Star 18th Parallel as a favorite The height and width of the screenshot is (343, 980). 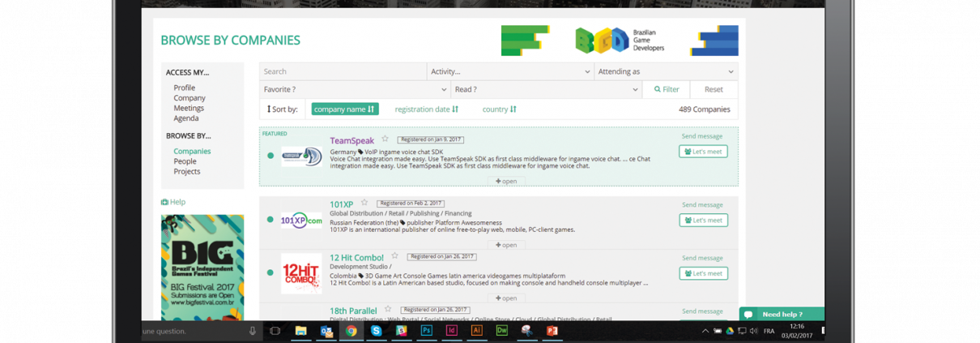(388, 309)
